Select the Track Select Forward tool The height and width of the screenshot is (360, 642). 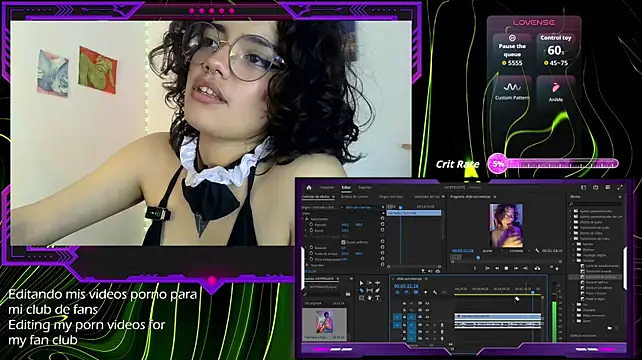pyautogui.click(x=369, y=283)
